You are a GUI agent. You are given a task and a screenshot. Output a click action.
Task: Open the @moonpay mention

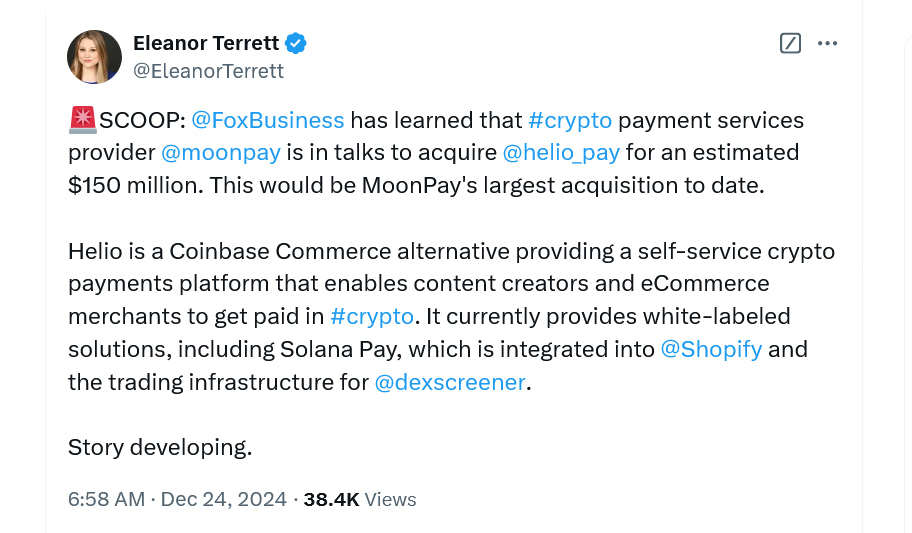point(221,152)
